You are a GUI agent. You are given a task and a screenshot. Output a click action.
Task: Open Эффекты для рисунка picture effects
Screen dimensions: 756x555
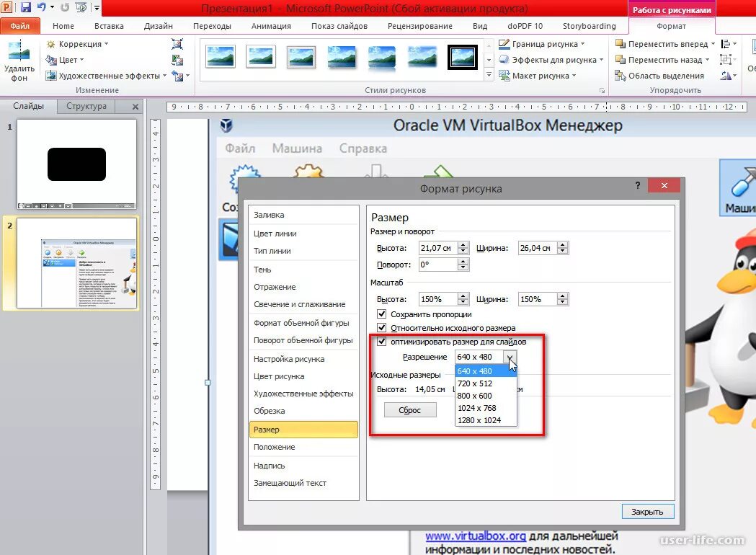pyautogui.click(x=551, y=60)
